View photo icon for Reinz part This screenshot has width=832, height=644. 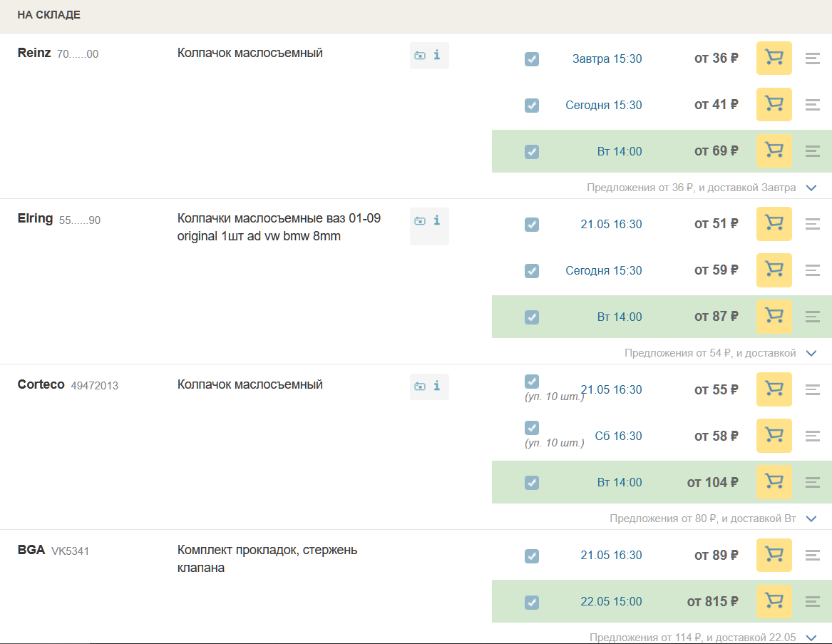coord(420,55)
